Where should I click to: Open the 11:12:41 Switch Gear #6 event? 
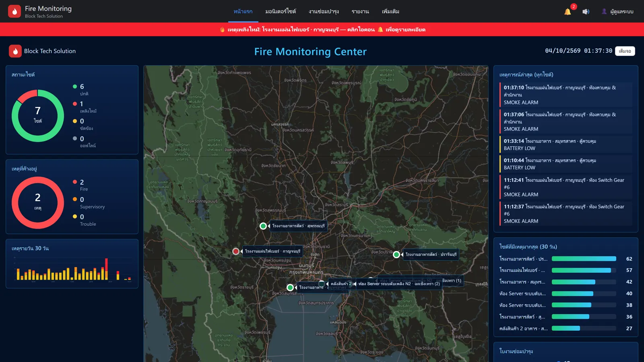coord(566,187)
